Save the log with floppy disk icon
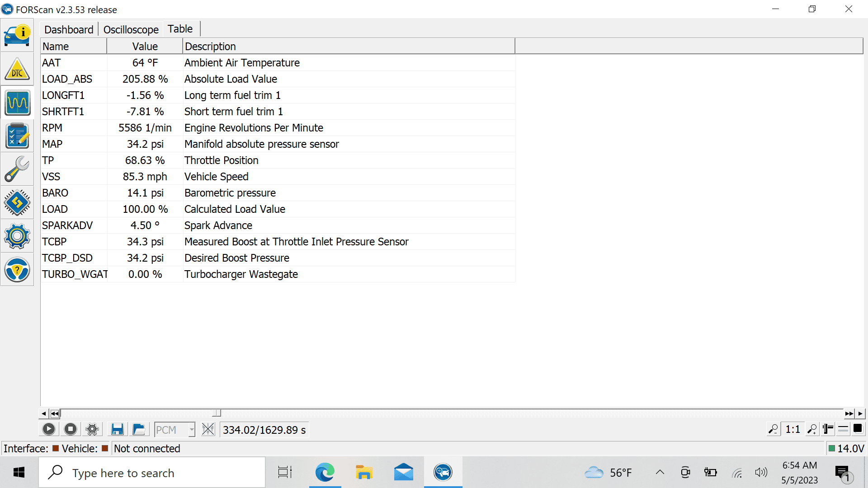868x488 pixels. (x=118, y=429)
